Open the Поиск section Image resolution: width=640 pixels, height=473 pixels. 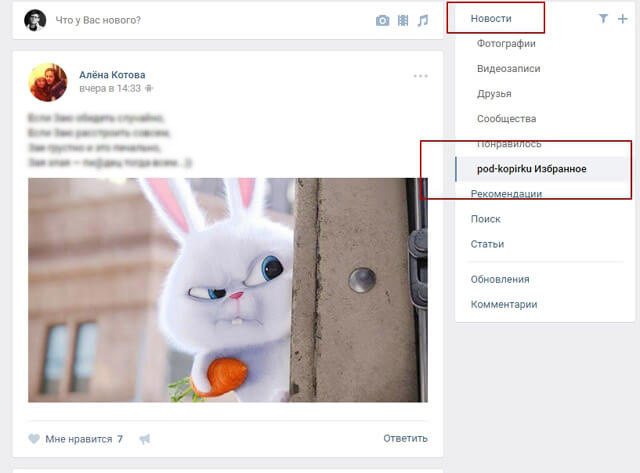485,219
